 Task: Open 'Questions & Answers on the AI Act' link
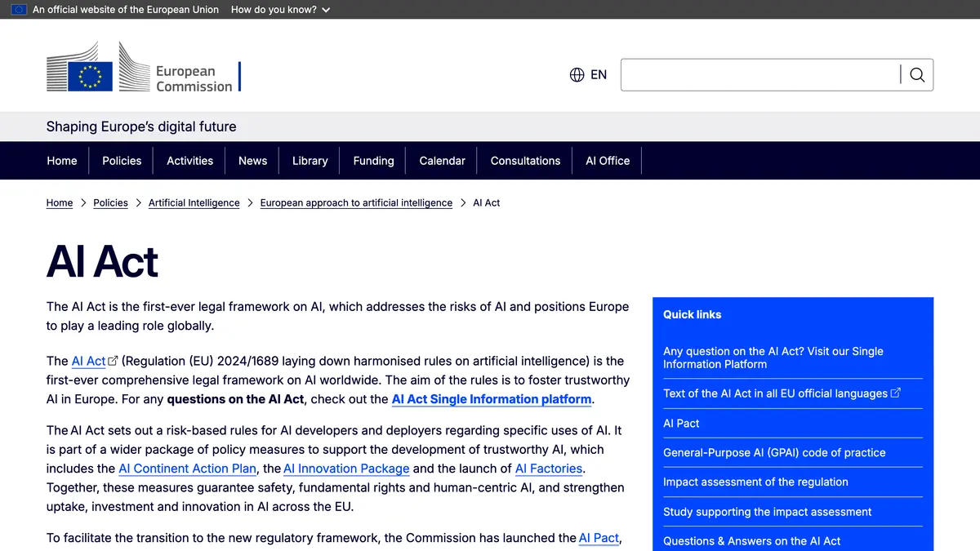point(751,541)
